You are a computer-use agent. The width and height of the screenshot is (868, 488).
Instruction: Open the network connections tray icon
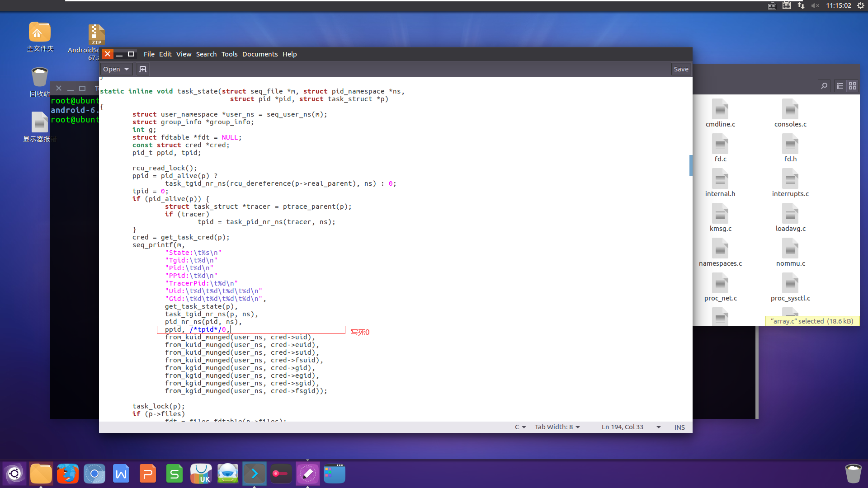[801, 5]
